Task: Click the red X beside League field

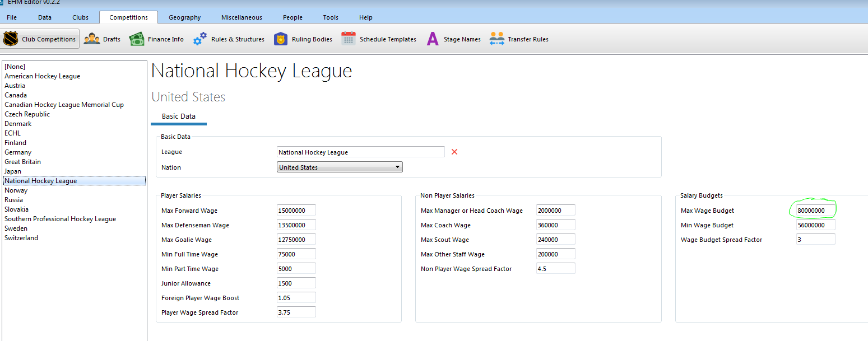Action: [454, 152]
